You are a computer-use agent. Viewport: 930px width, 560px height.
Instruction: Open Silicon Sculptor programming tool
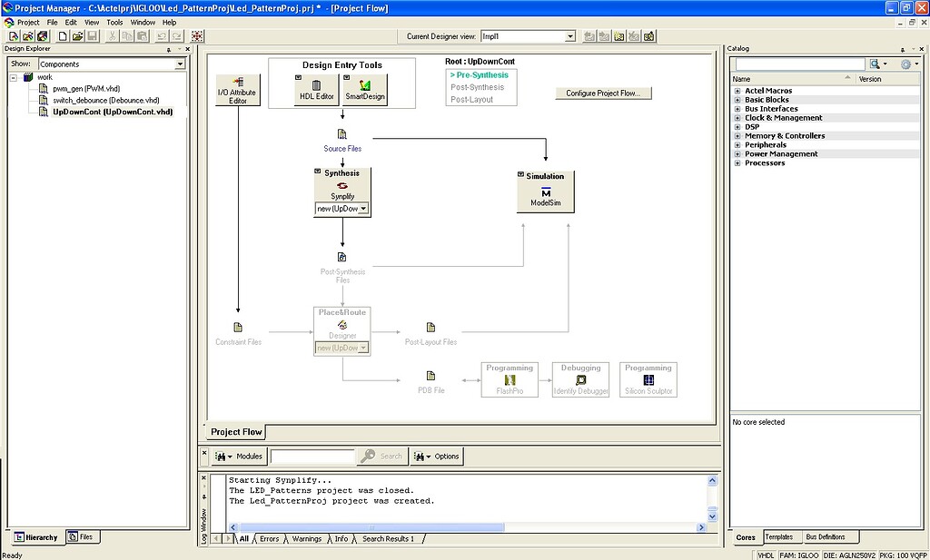[x=648, y=378]
